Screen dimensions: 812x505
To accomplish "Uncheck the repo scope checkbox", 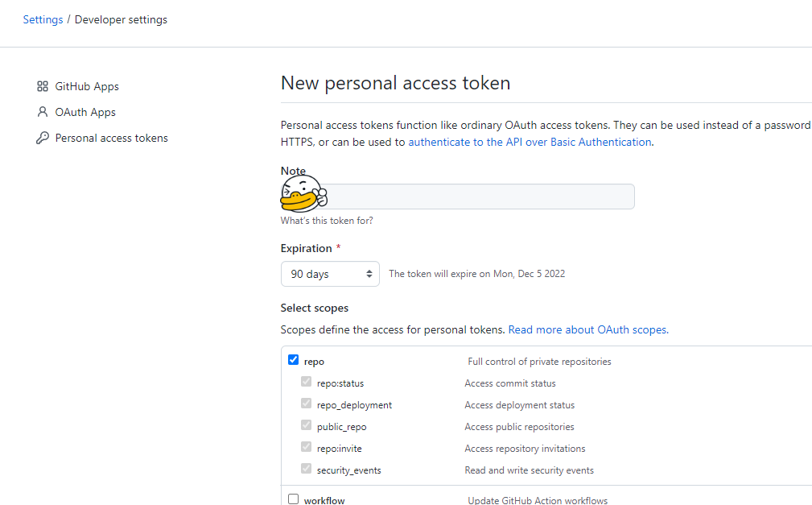I will click(293, 360).
